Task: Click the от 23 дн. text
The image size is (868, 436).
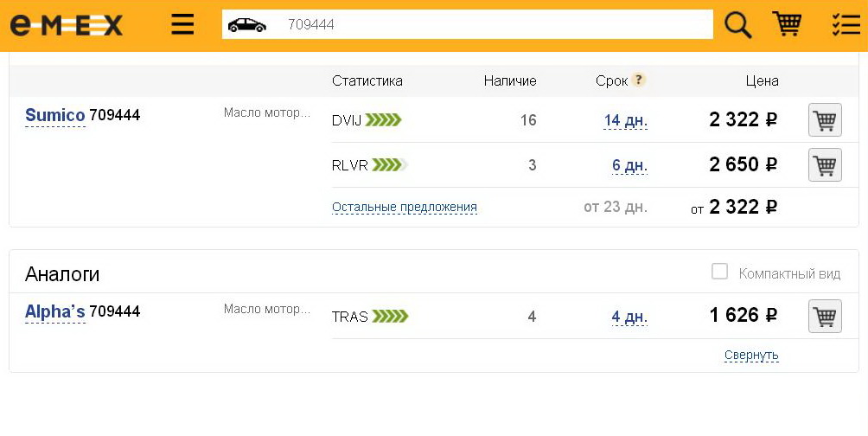Action: [615, 208]
